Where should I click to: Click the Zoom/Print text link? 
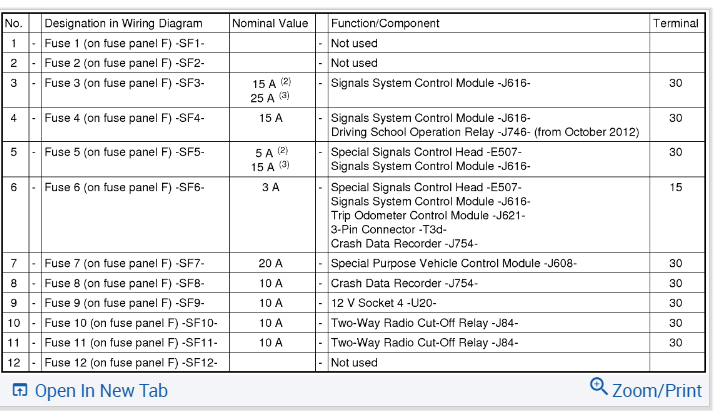coord(656,390)
